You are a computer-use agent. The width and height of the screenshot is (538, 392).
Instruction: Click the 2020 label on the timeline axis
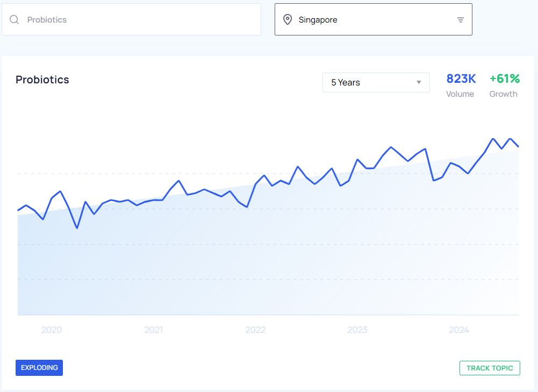(x=52, y=330)
